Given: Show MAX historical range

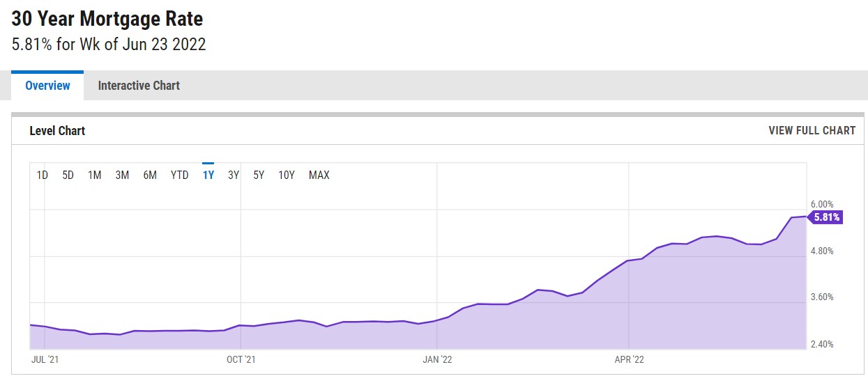Looking at the screenshot, I should (x=319, y=175).
